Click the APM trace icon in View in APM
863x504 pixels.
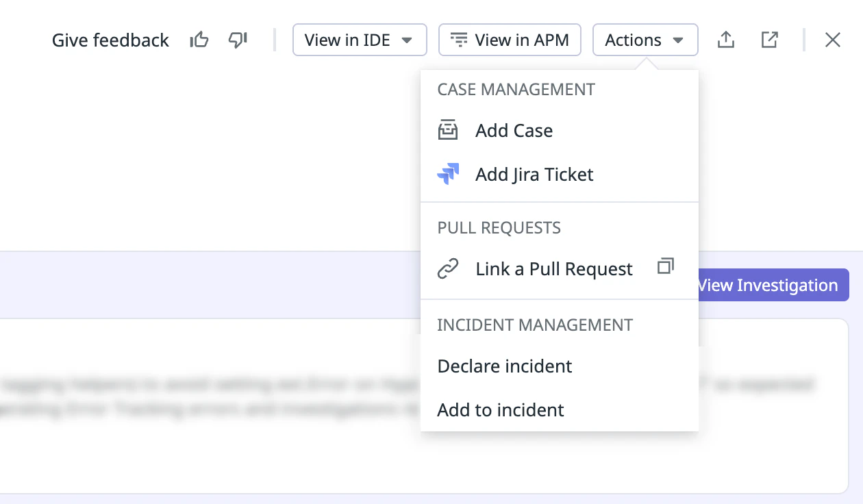pos(459,40)
